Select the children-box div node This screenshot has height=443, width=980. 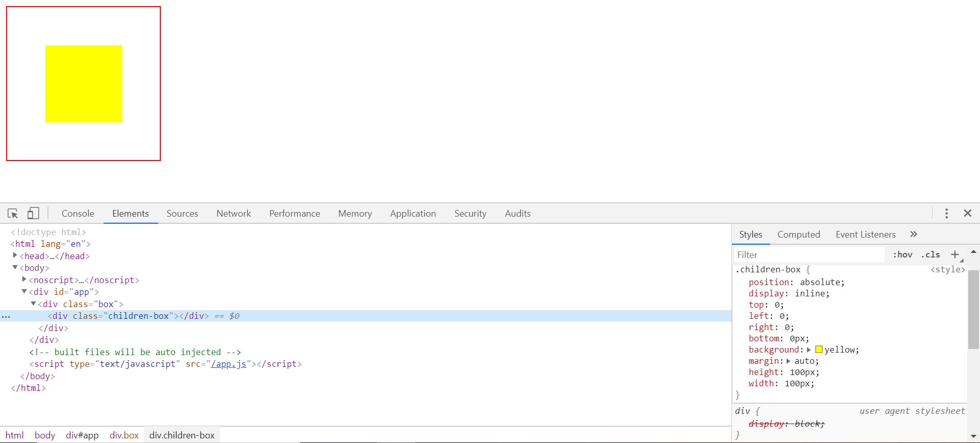tap(128, 316)
